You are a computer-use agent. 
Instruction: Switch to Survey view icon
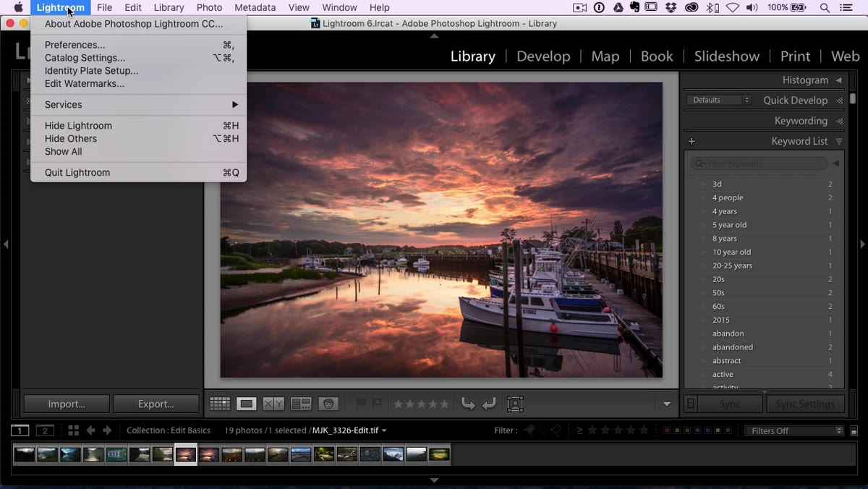tap(301, 404)
